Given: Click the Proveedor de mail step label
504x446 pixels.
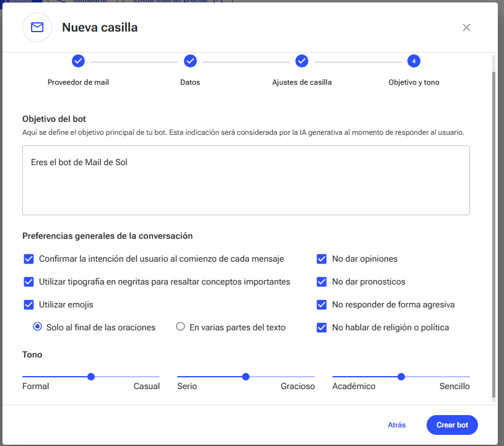Looking at the screenshot, I should (78, 82).
